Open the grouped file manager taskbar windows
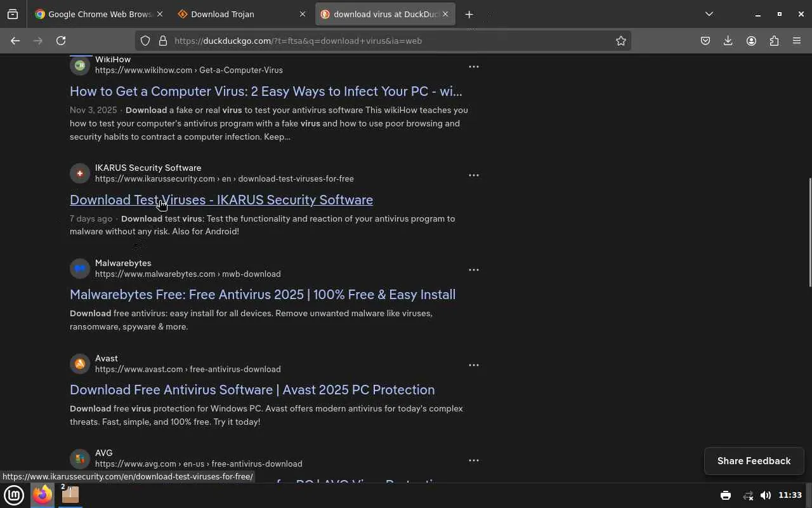The image size is (812, 508). [x=70, y=495]
